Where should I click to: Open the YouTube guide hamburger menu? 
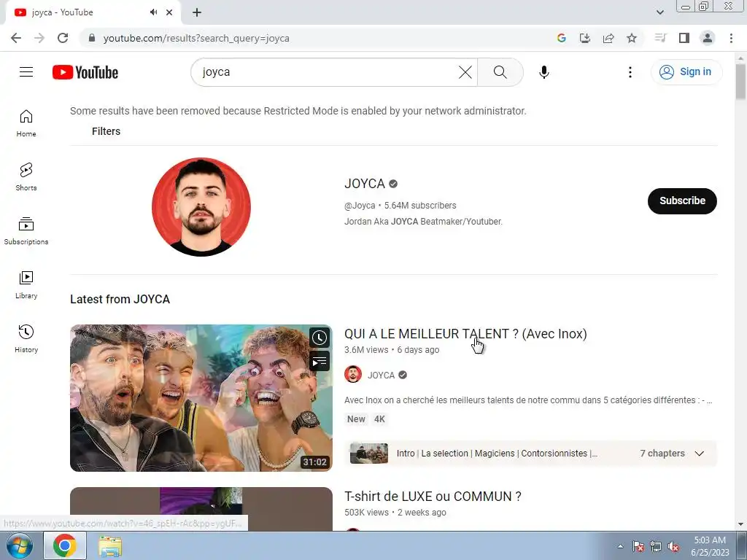tap(26, 72)
